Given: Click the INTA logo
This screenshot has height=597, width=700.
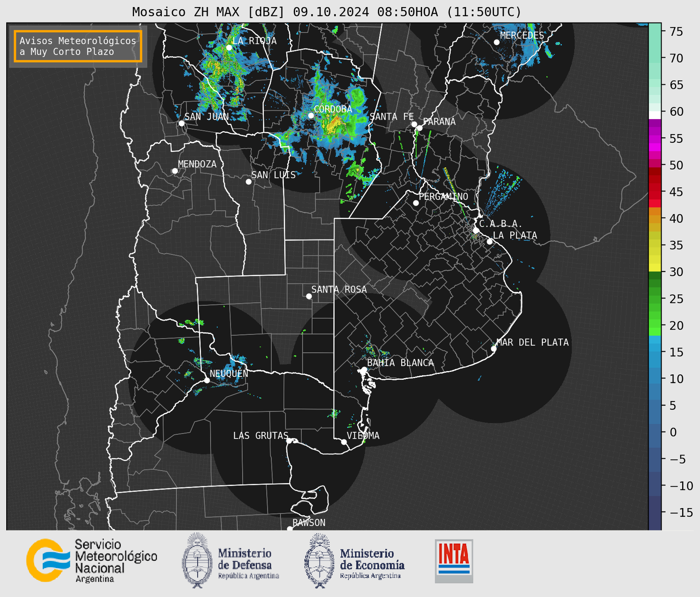Looking at the screenshot, I should [454, 561].
